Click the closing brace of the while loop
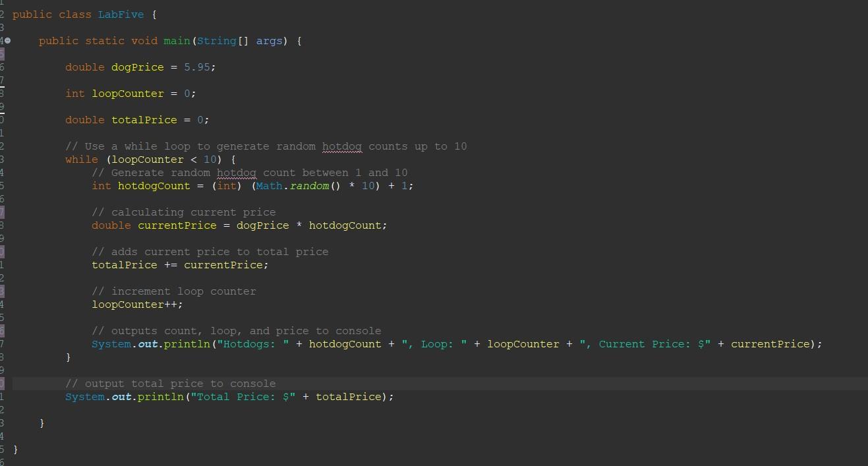 point(68,357)
